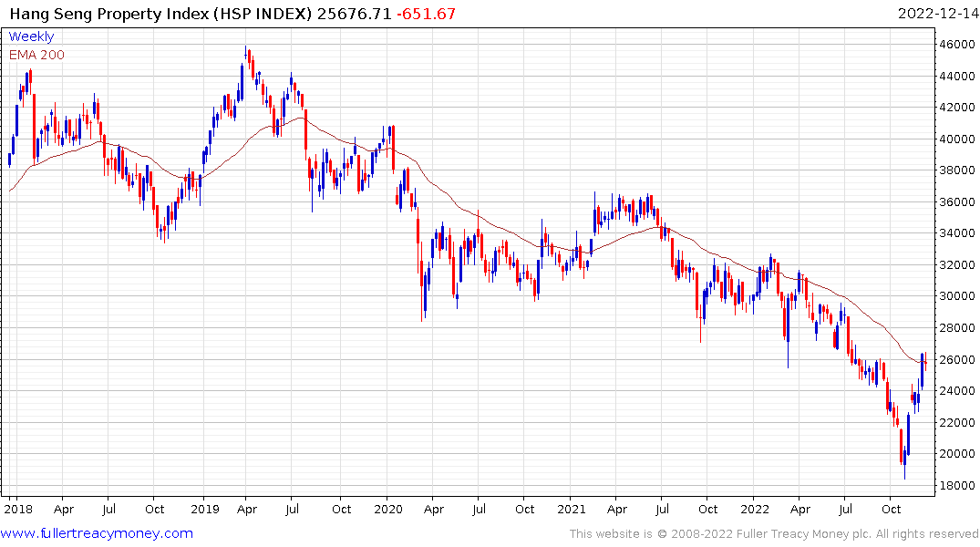Select the 34000 price axis label

956,233
